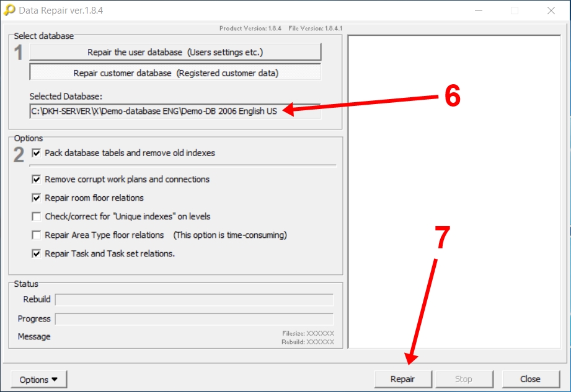Click the Rebuild progress bar

click(194, 300)
